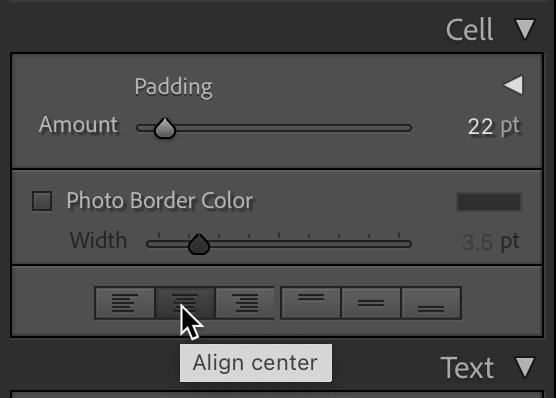The height and width of the screenshot is (398, 556).
Task: Click the Padding Amount slider track end
Action: [408, 128]
